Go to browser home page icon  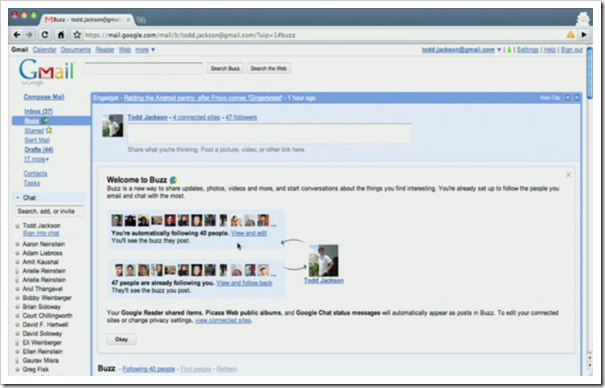pyautogui.click(x=61, y=35)
